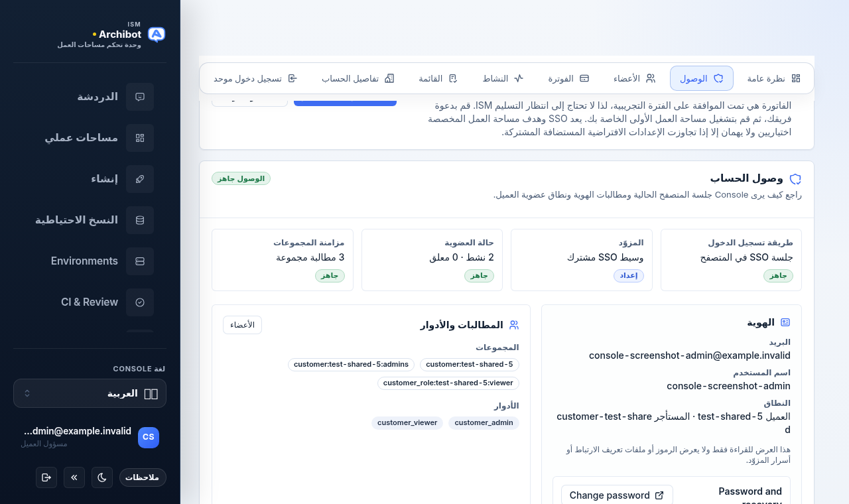Image resolution: width=849 pixels, height=504 pixels.
Task: Open the النسخ الاحتياطية database icon
Action: click(140, 220)
